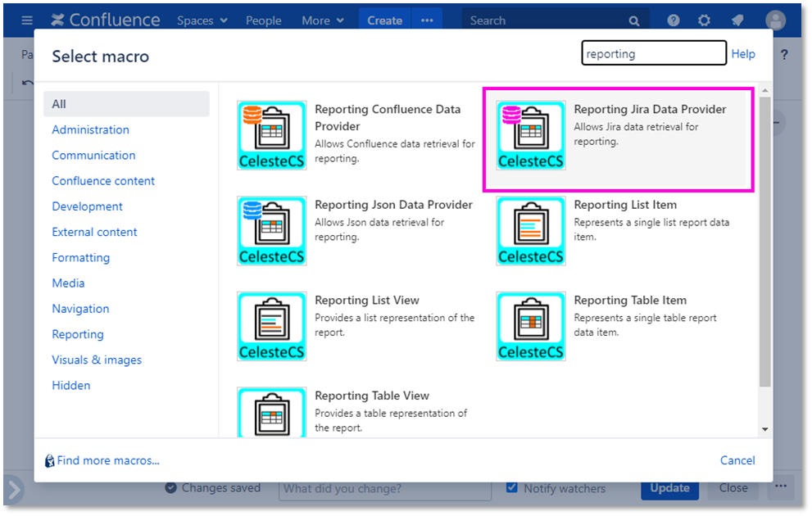Select the Reporting Confluence Data Provider icon
Screen dimensions: 812x516
tap(272, 135)
